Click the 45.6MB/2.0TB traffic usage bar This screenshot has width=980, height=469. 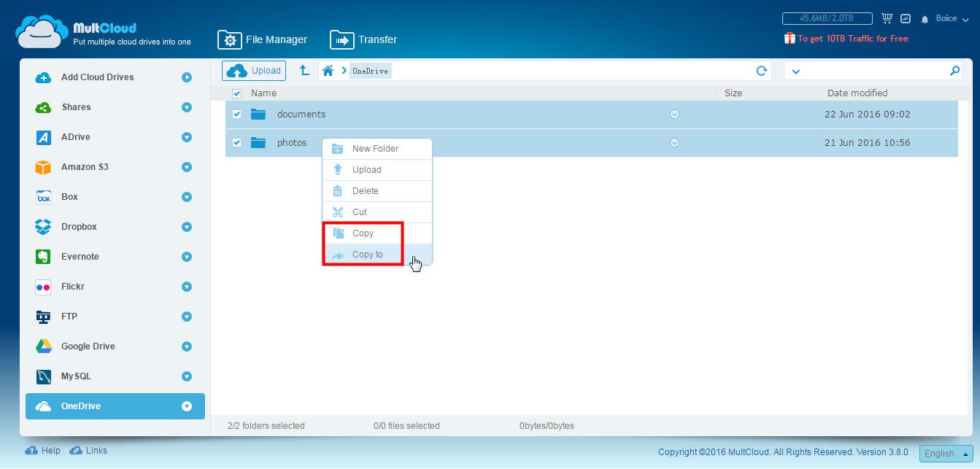[827, 18]
